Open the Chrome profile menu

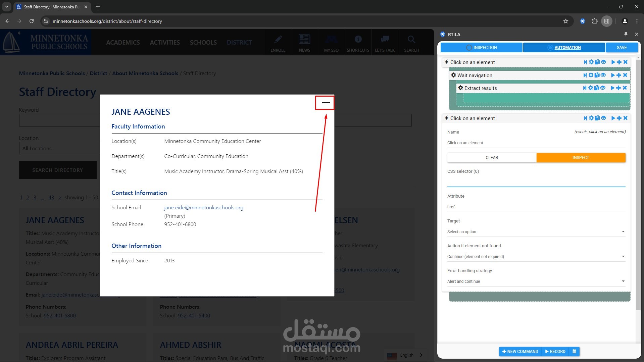tap(625, 21)
